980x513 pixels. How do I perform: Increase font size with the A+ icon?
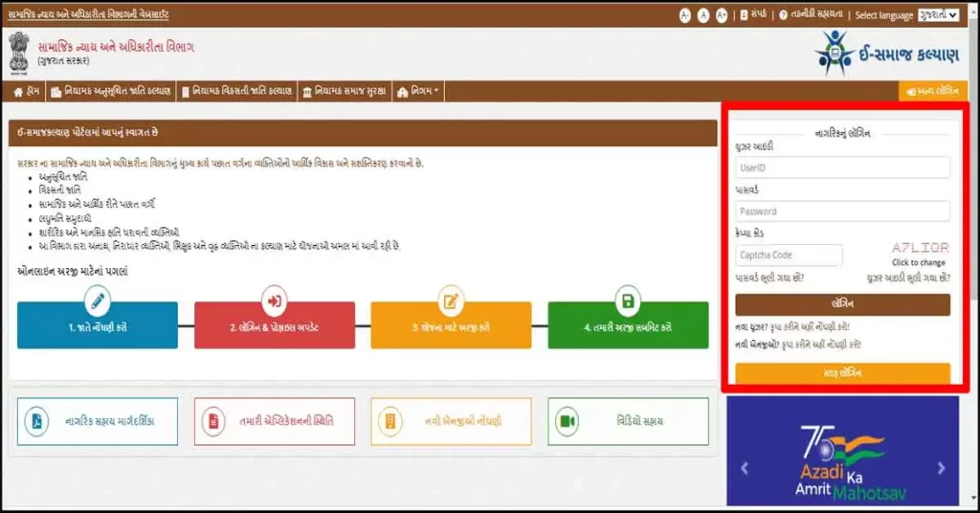(x=722, y=15)
